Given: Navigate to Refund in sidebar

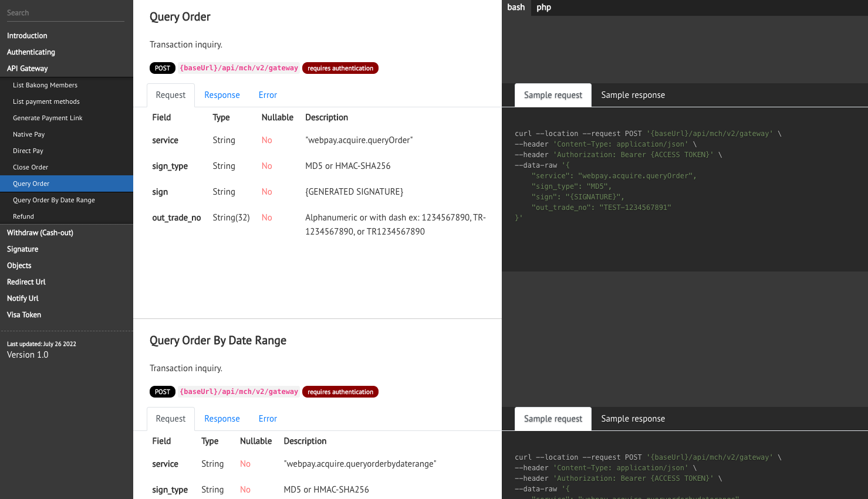Looking at the screenshot, I should 23,216.
